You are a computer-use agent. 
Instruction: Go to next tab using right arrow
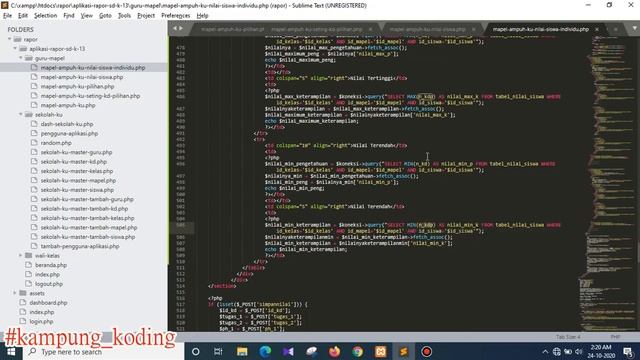point(181,29)
